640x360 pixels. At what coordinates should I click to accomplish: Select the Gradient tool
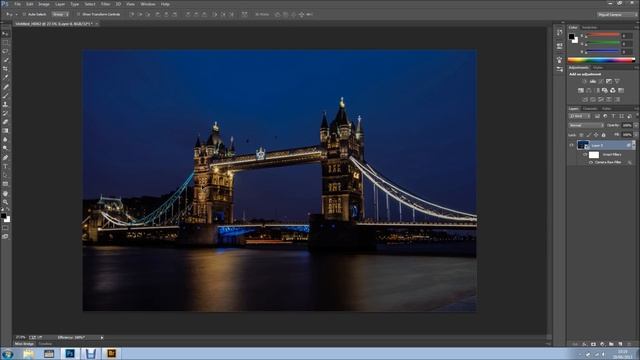pos(5,131)
